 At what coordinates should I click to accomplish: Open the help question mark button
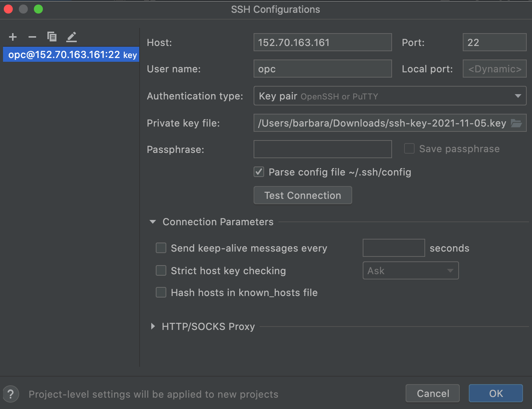[11, 394]
